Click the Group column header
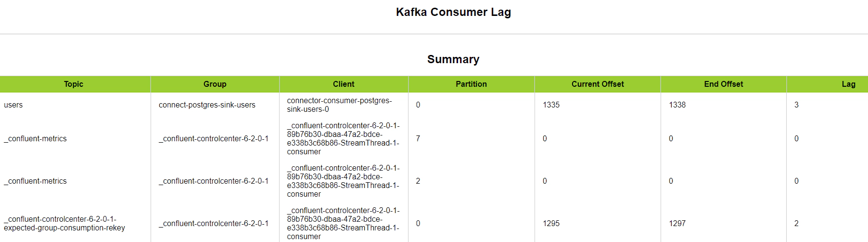This screenshot has height=242, width=868. pyautogui.click(x=215, y=84)
